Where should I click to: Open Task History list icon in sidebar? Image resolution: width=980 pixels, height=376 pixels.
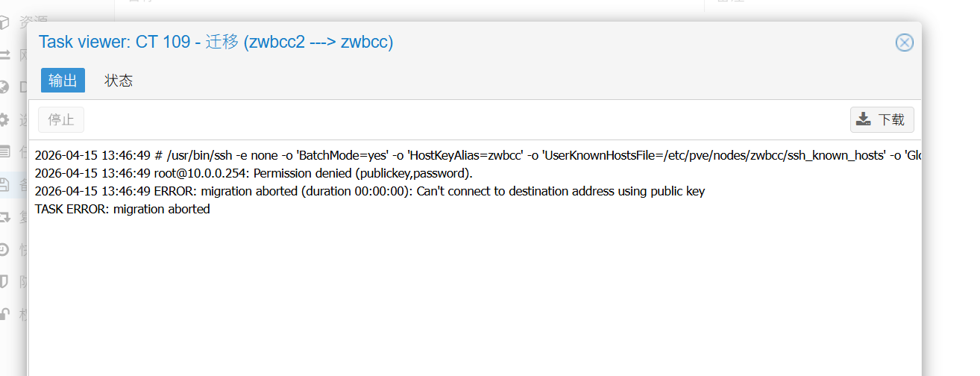tap(4, 151)
